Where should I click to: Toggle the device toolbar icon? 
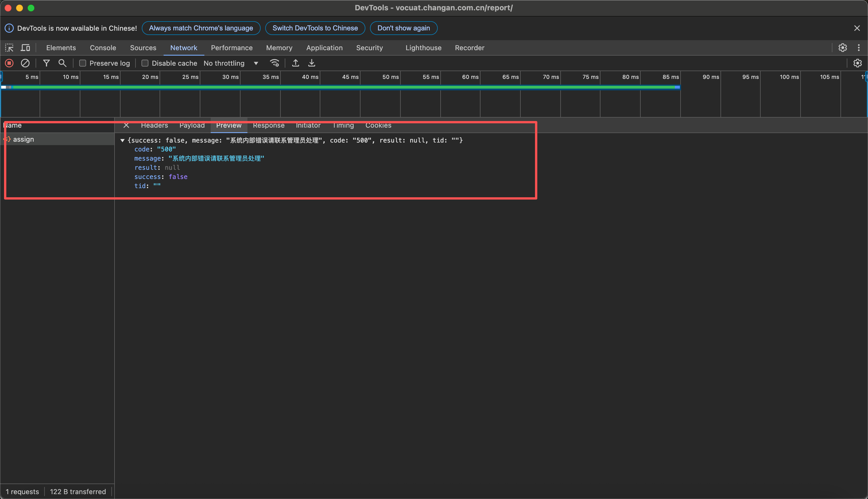25,48
